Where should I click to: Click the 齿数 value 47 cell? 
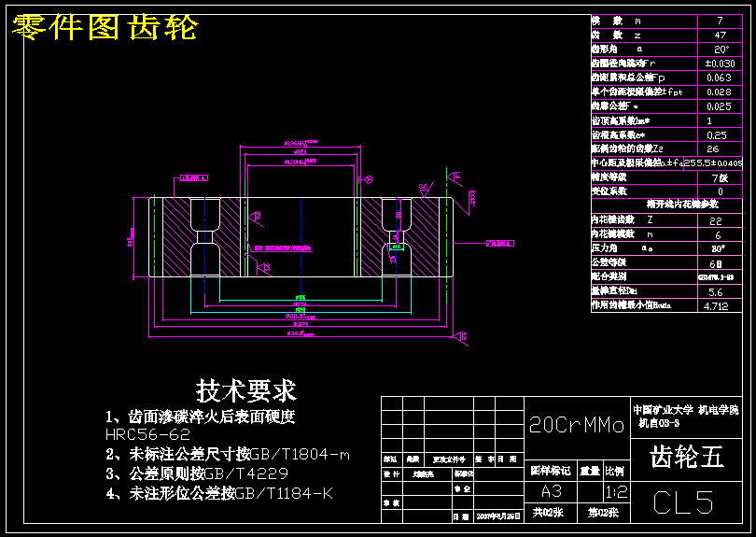tap(720, 35)
